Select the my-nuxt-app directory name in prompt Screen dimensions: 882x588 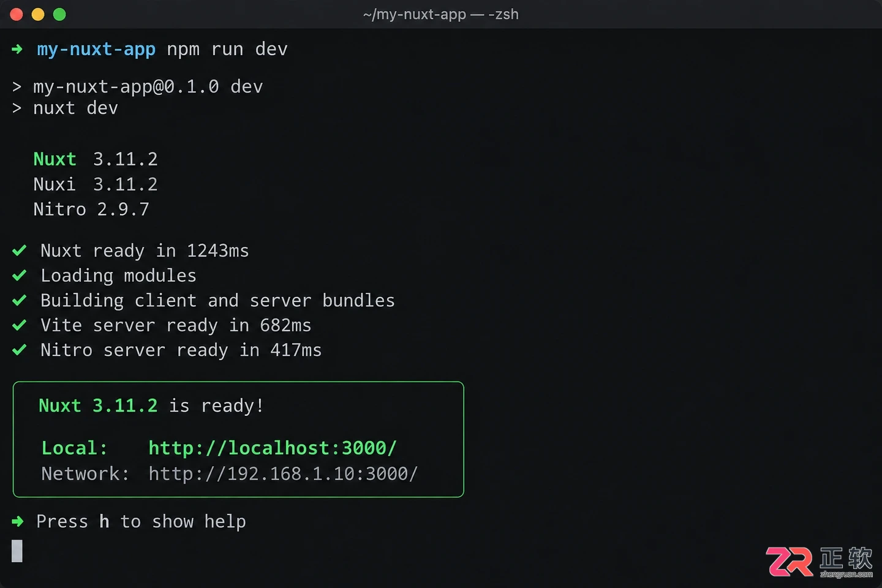[96, 49]
